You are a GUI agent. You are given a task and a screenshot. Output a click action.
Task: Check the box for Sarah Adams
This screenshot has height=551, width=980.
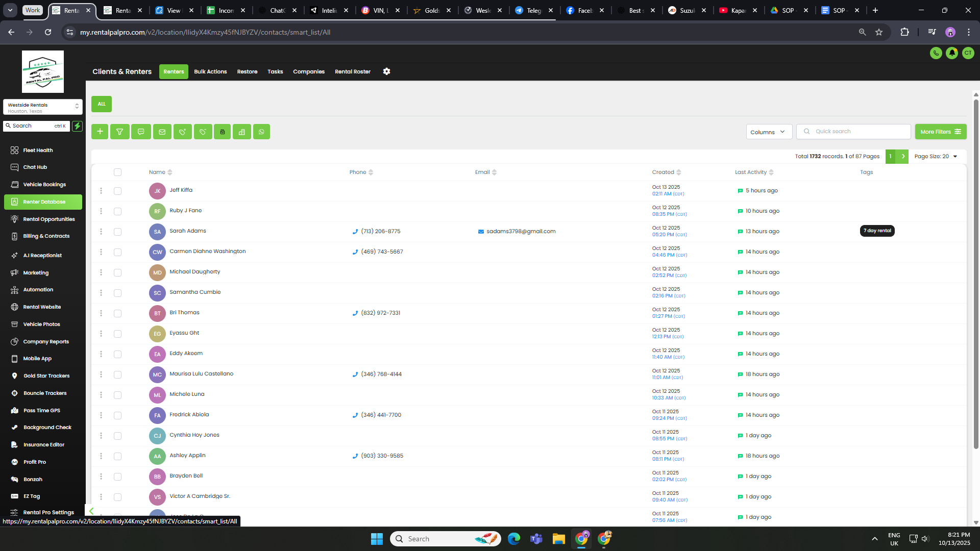[118, 232]
